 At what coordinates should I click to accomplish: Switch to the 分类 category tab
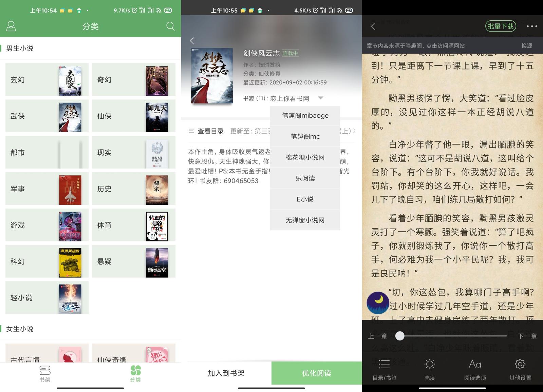click(x=135, y=373)
